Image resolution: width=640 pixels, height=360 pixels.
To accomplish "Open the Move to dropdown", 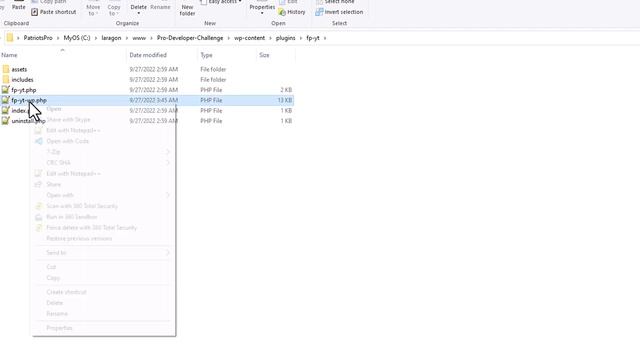I will (x=93, y=10).
